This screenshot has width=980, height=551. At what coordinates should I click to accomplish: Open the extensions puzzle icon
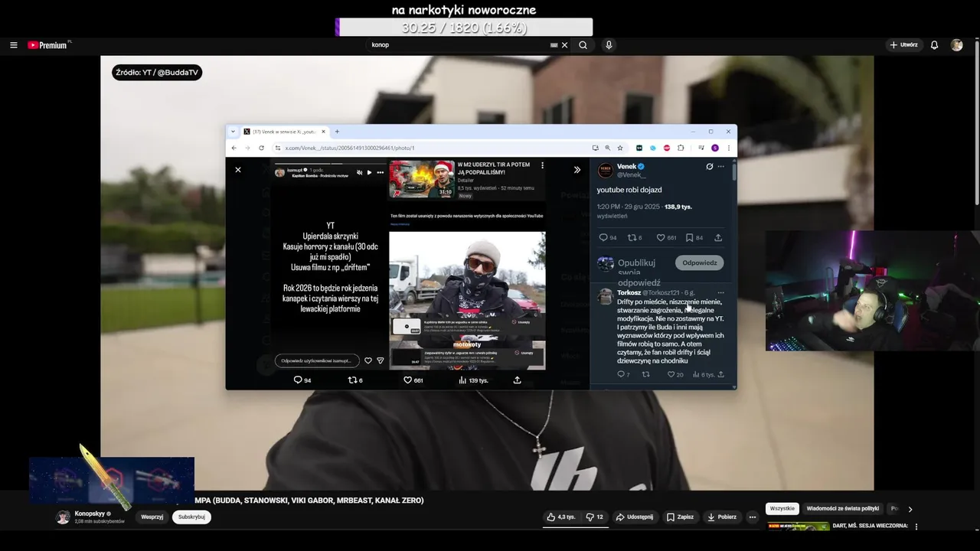click(681, 148)
